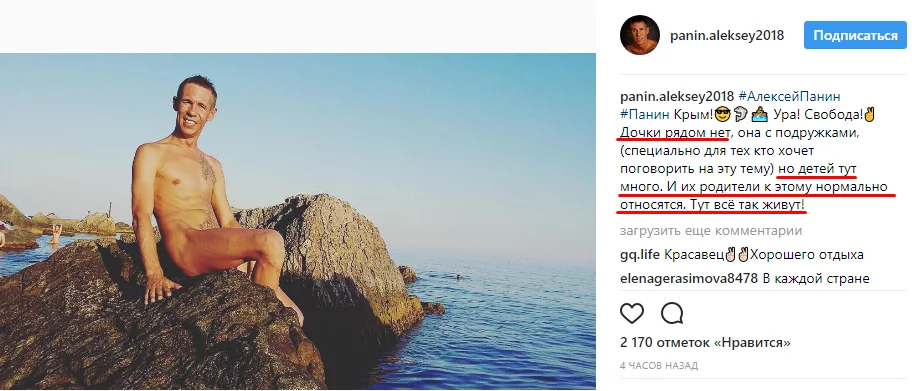912x391 pixels.
Task: Click victory hand emojis in gq.life comment
Action: 738,255
